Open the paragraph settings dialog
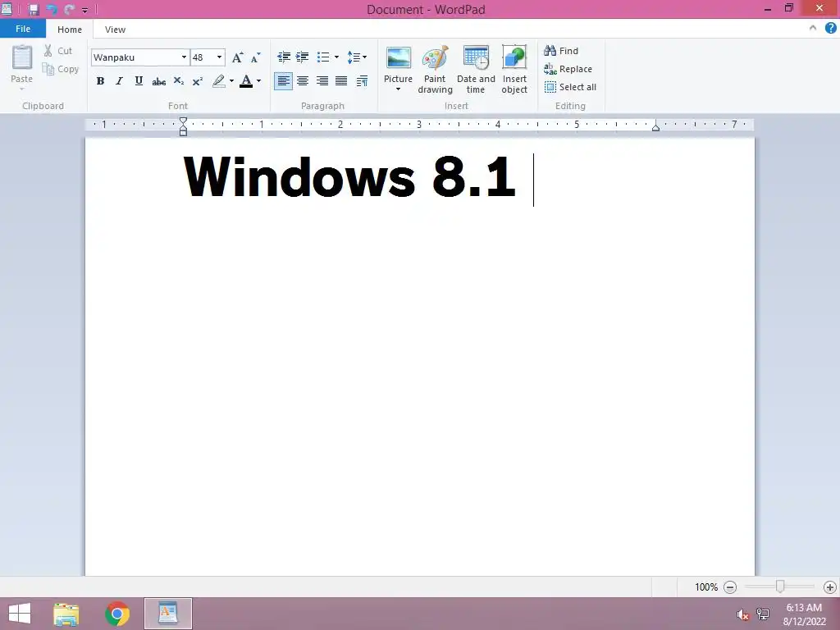The width and height of the screenshot is (840, 630). (x=362, y=81)
